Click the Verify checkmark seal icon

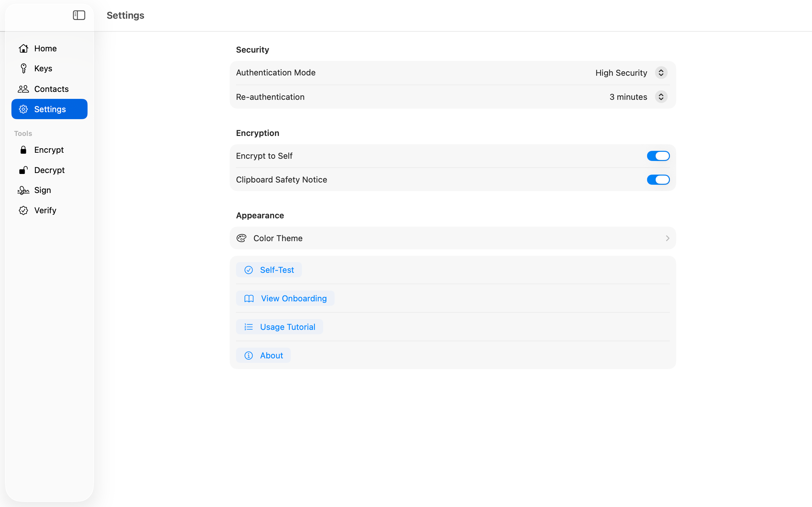coord(23,210)
